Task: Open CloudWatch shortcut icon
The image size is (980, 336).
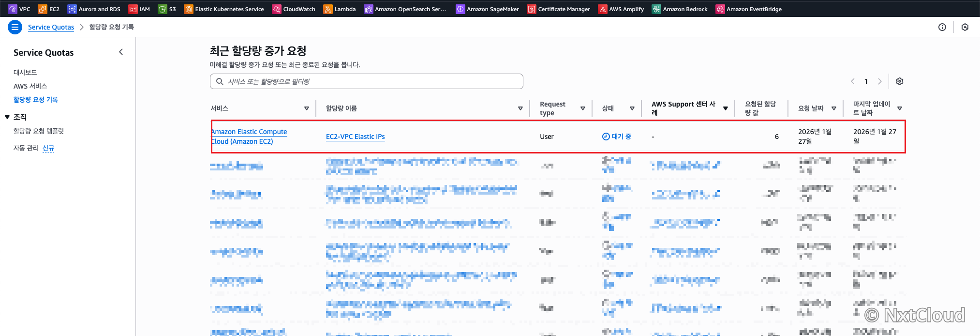Action: click(277, 9)
